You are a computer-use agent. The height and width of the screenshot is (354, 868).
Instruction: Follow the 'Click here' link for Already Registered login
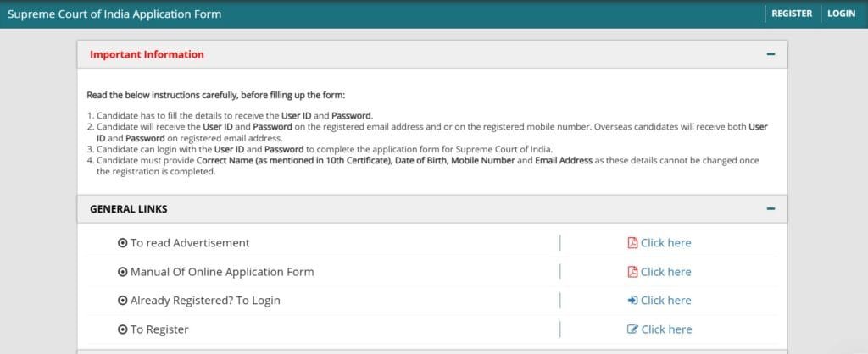(x=665, y=301)
